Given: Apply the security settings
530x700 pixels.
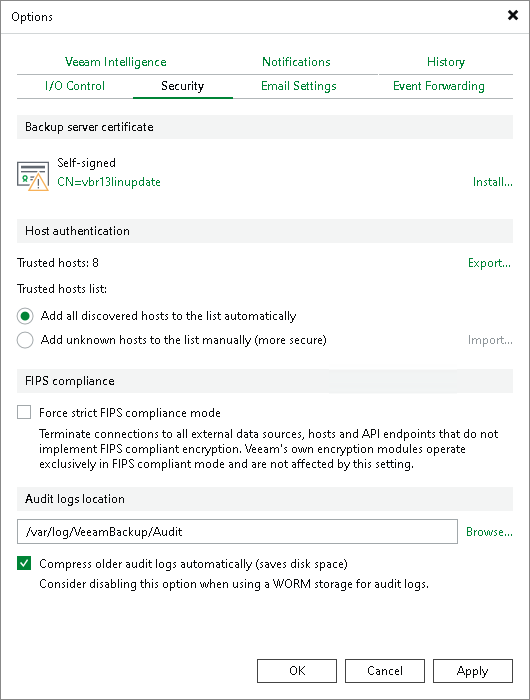Looking at the screenshot, I should tap(473, 671).
